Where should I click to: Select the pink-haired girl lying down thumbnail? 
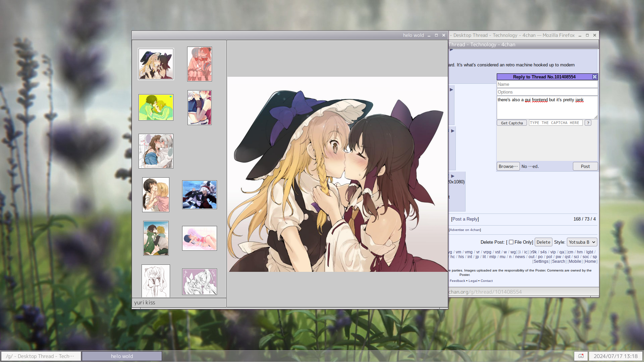click(x=200, y=238)
